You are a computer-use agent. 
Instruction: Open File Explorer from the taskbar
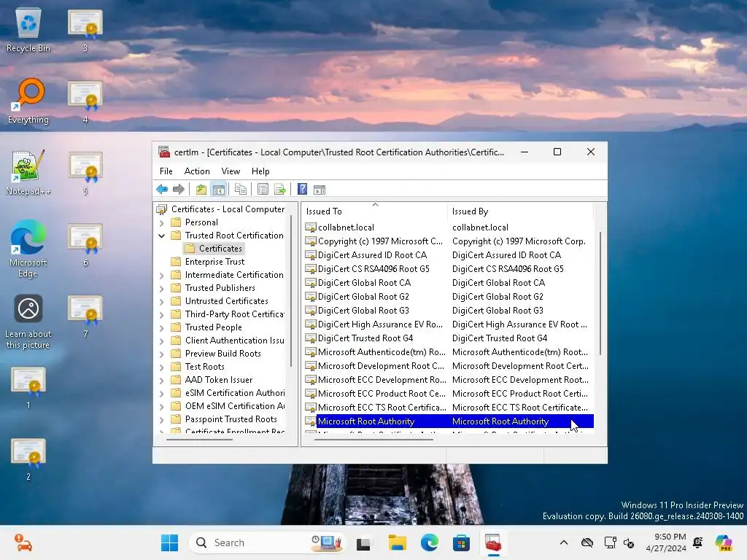pyautogui.click(x=397, y=542)
